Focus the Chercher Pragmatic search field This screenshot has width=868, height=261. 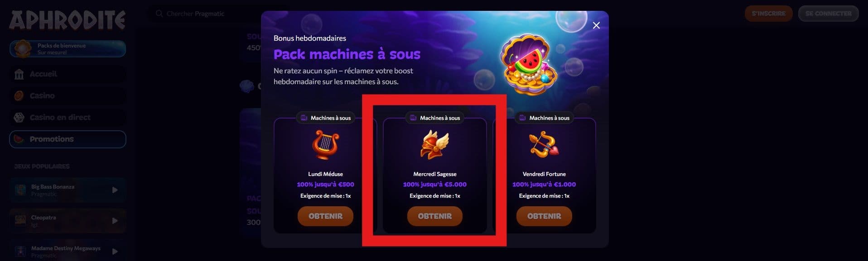(x=208, y=14)
